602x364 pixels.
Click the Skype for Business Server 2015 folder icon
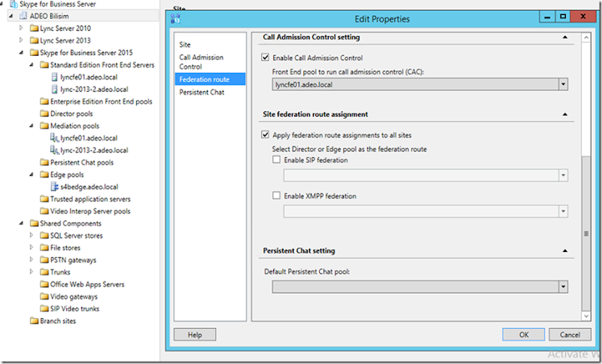point(34,53)
